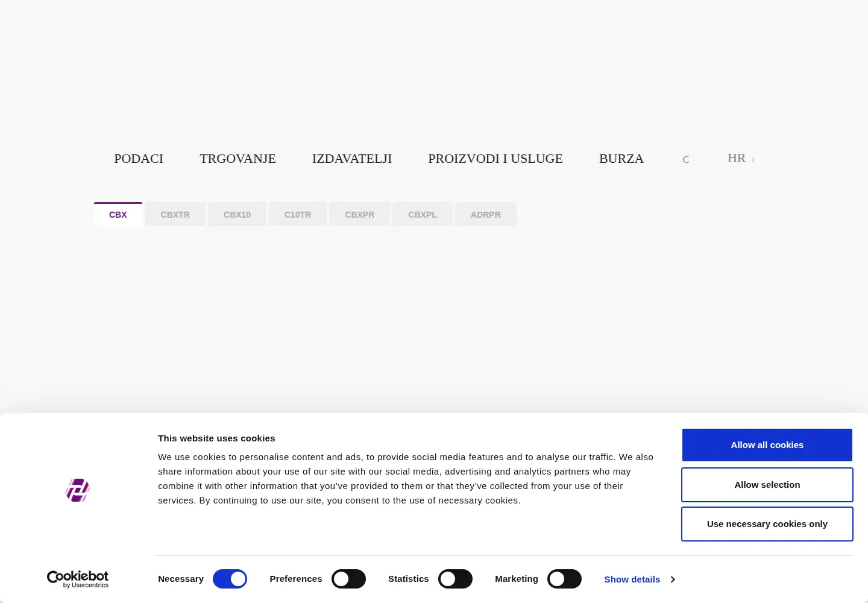Viewport: 868px width, 603px height.
Task: Click the search icon beside BURZA
Action: click(x=685, y=160)
